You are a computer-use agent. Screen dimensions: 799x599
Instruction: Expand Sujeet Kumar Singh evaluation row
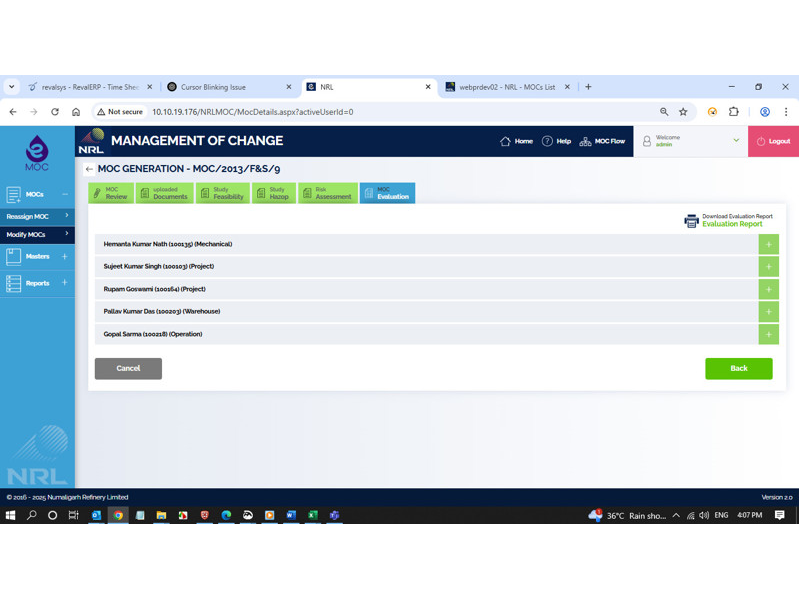pyautogui.click(x=768, y=267)
